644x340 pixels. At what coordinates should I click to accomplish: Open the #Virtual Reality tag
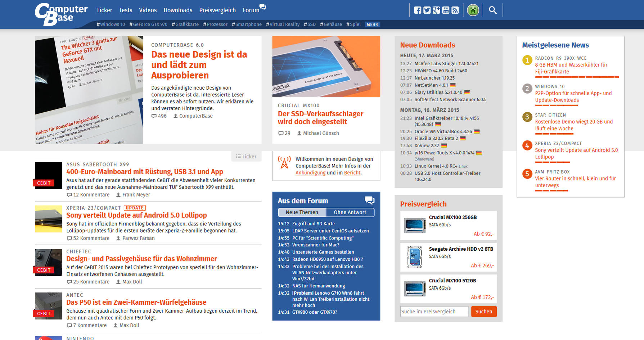point(283,24)
